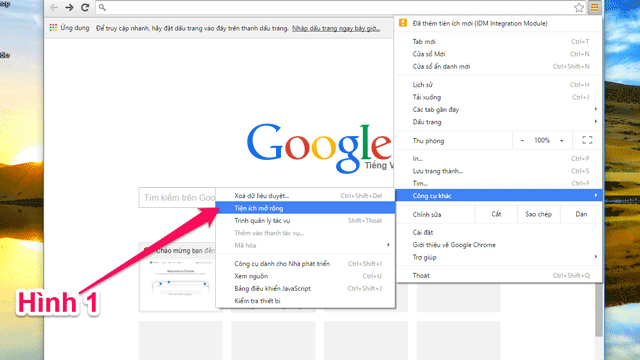Click the Ứng dụng bookmarks bar label
The width and height of the screenshot is (640, 360).
pyautogui.click(x=75, y=28)
